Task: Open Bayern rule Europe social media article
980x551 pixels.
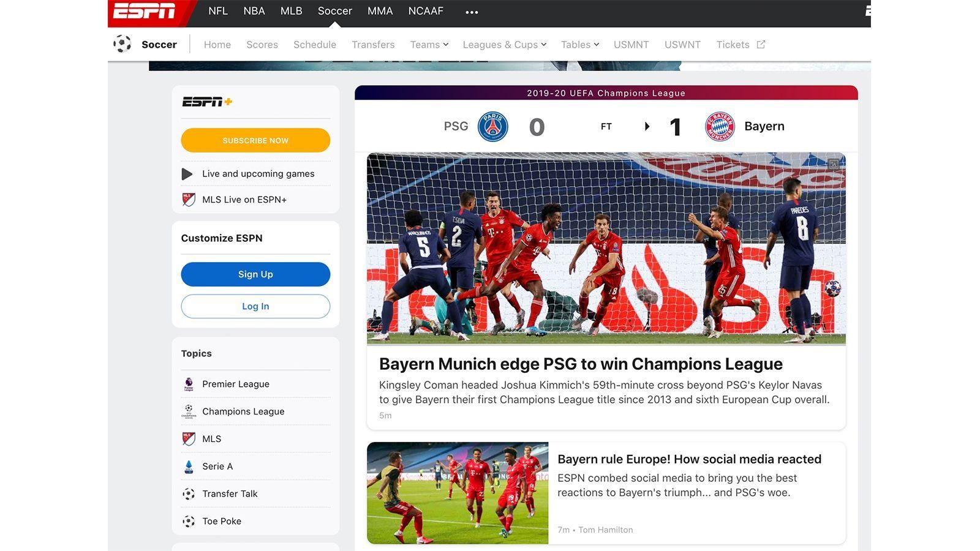Action: point(690,459)
